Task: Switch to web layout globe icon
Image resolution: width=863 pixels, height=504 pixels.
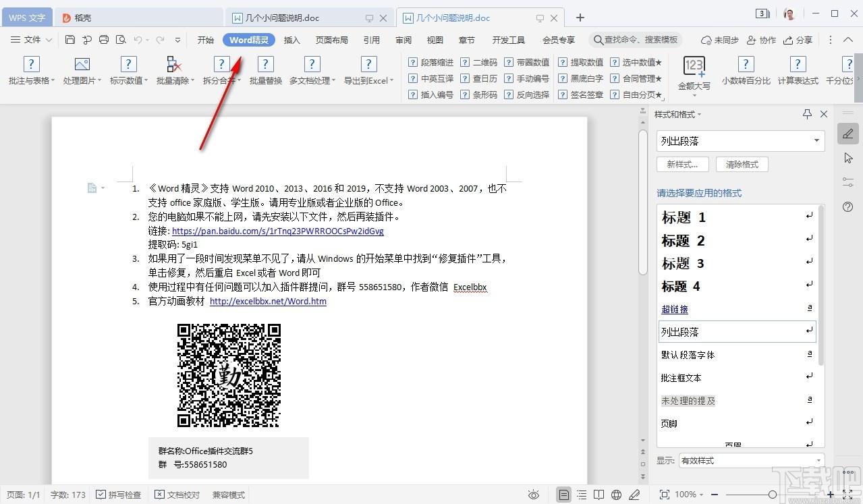Action: tap(616, 495)
